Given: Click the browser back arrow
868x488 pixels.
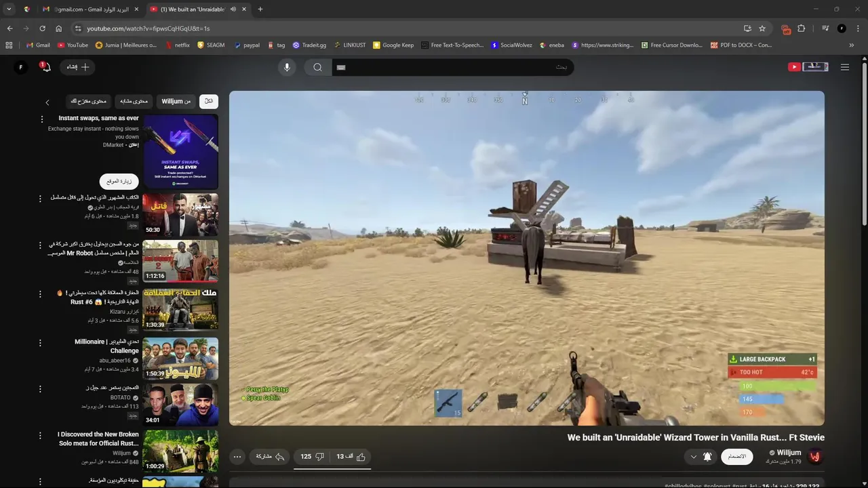Looking at the screenshot, I should tap(9, 28).
